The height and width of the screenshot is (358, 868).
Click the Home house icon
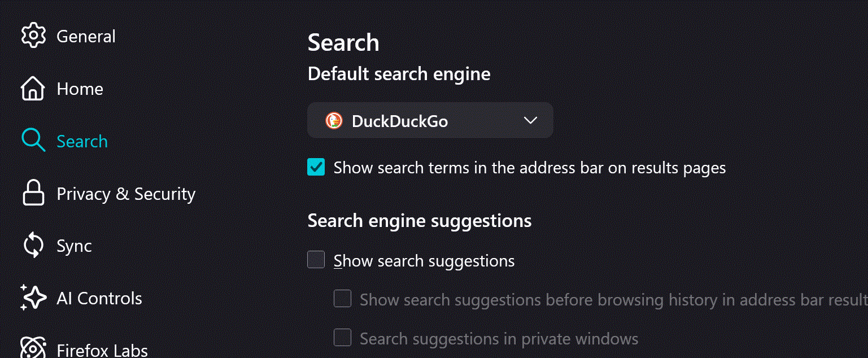pyautogui.click(x=33, y=89)
